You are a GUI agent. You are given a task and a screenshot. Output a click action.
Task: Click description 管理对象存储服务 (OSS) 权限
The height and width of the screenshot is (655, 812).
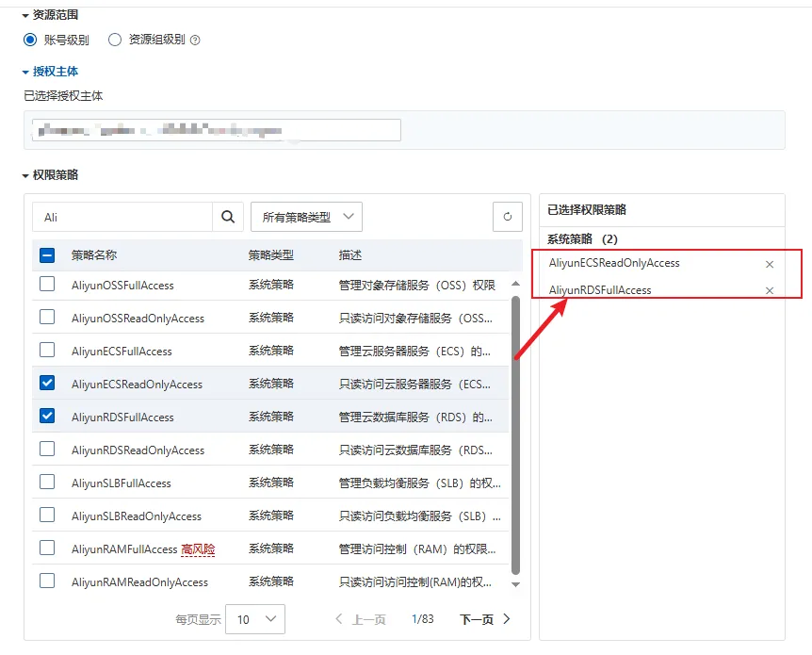coord(417,286)
